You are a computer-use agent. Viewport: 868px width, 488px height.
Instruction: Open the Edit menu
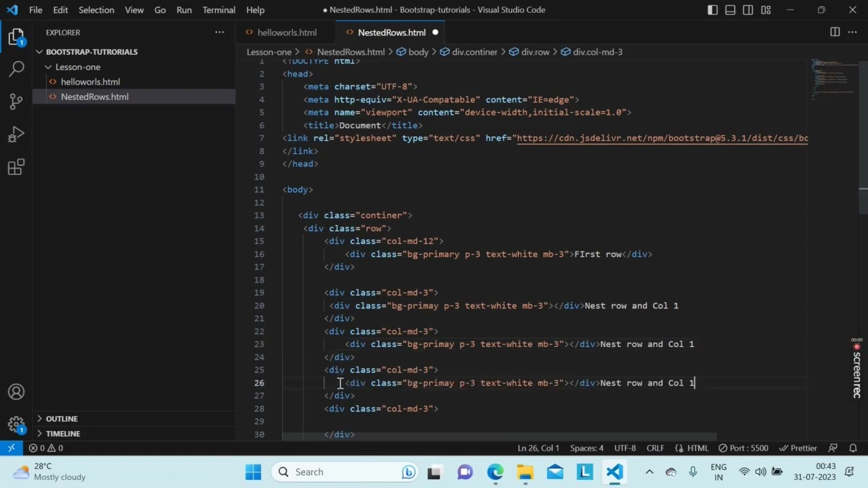tap(60, 10)
